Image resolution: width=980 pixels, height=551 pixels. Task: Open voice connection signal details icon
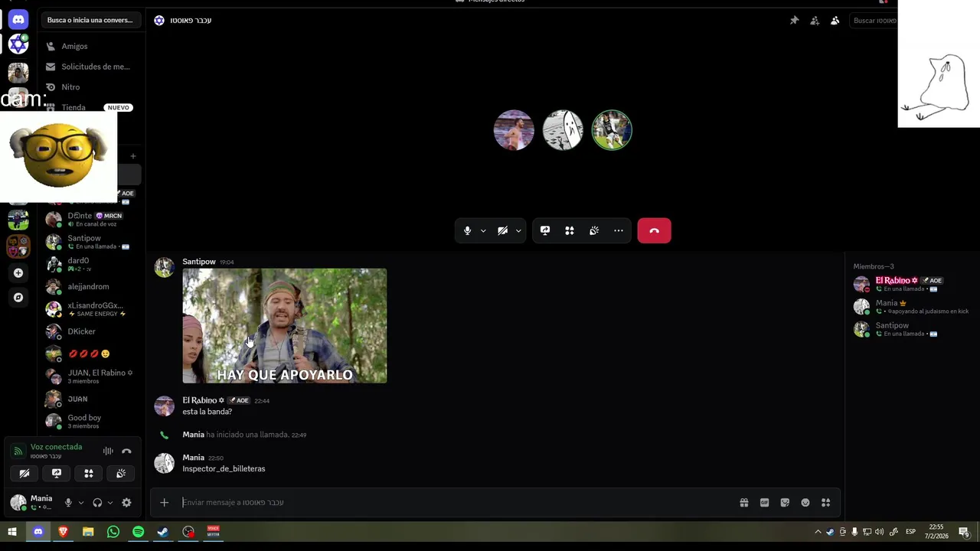pyautogui.click(x=18, y=451)
